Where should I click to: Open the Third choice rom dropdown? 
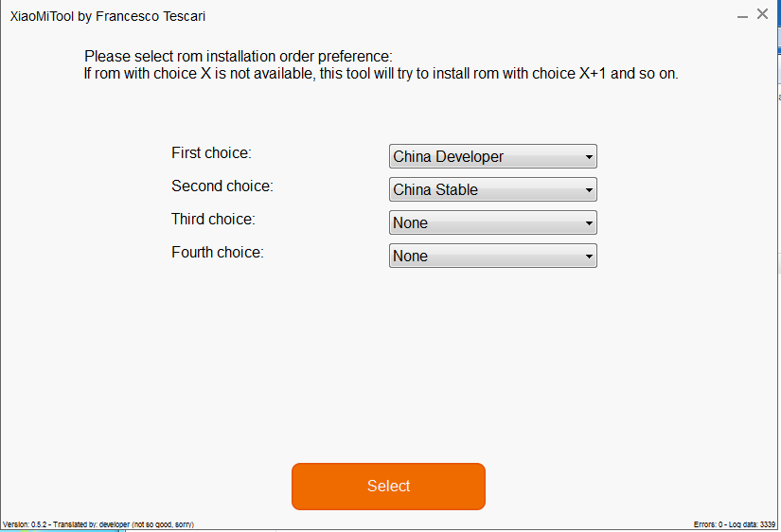(492, 222)
